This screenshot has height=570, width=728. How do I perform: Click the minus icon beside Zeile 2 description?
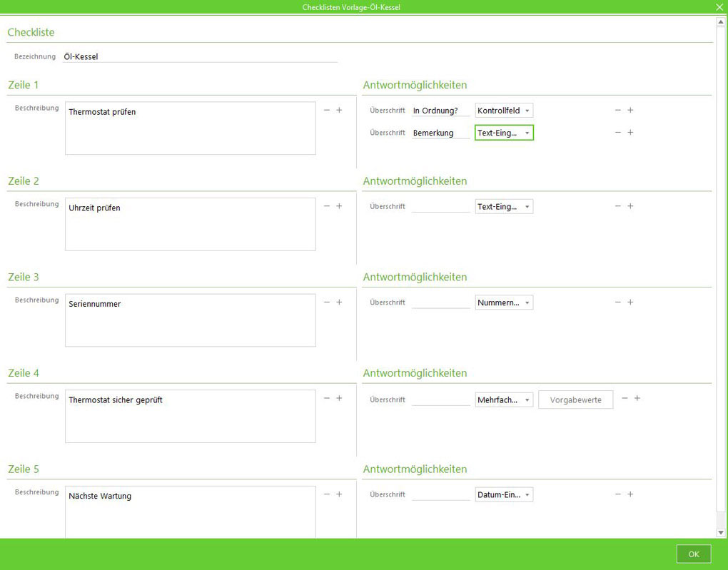[327, 206]
